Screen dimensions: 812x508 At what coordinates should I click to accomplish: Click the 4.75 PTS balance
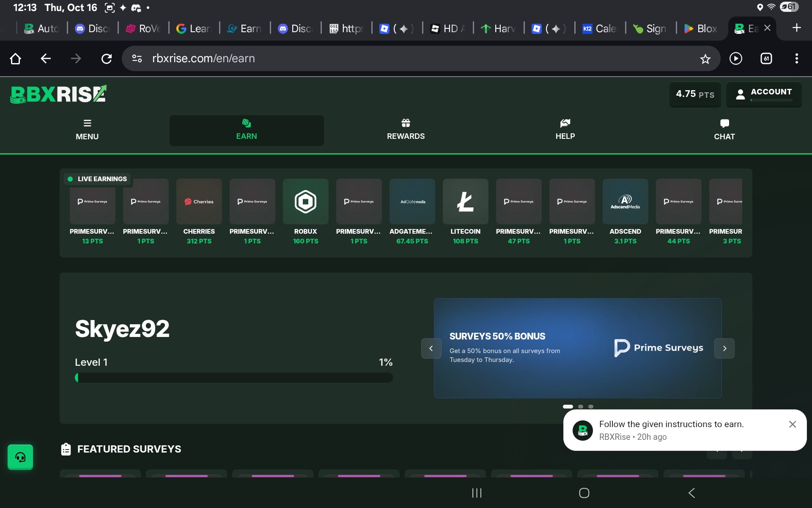[x=695, y=94]
